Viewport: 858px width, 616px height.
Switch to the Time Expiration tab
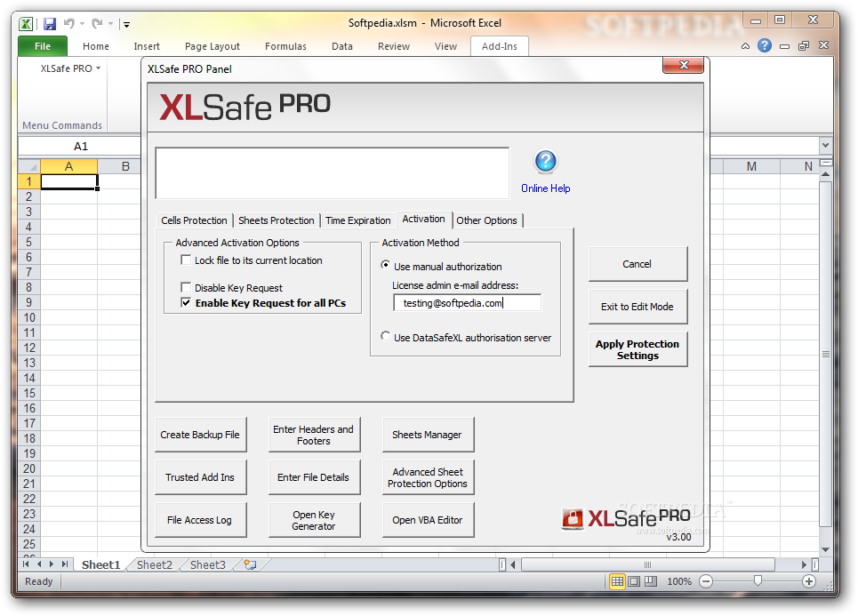[357, 220]
